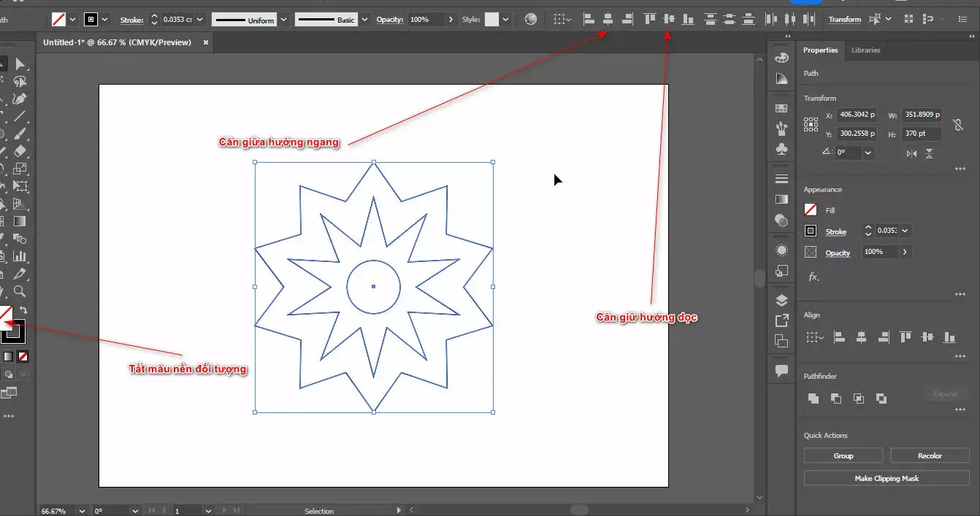
Task: Click Horizontal Align Center in top control bar
Action: pos(608,20)
